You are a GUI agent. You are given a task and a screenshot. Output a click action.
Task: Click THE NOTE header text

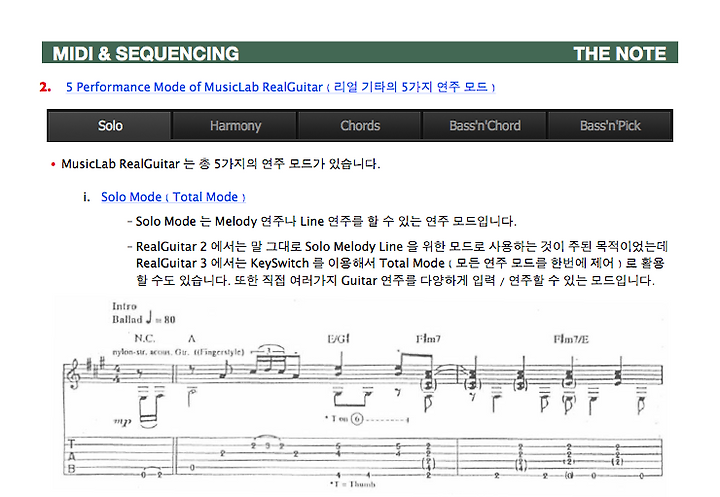(x=619, y=53)
